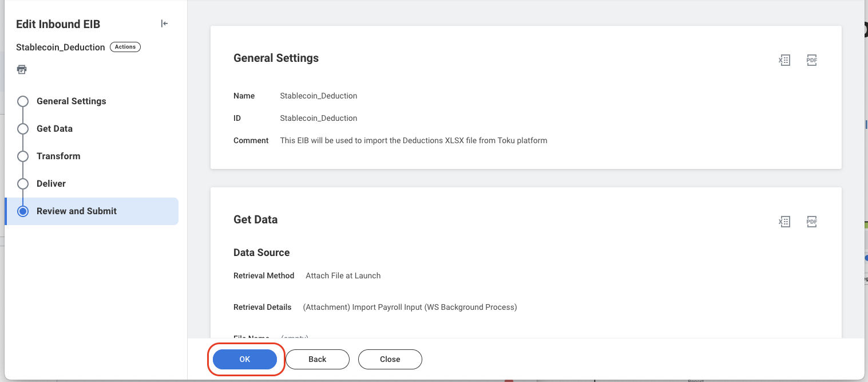Open the Deliver step

tap(51, 184)
